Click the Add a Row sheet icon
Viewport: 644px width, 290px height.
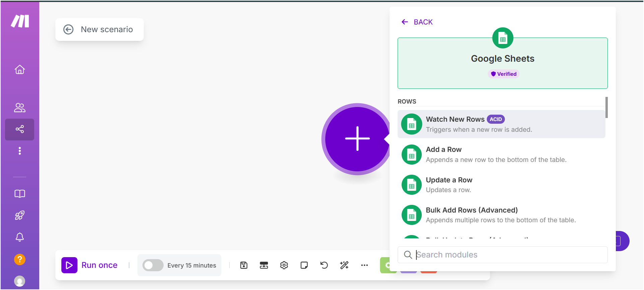pyautogui.click(x=411, y=155)
